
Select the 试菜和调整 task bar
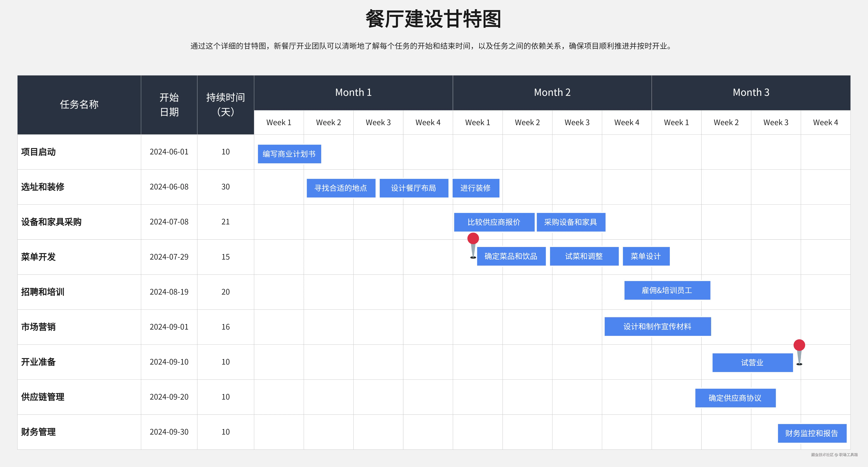(584, 256)
